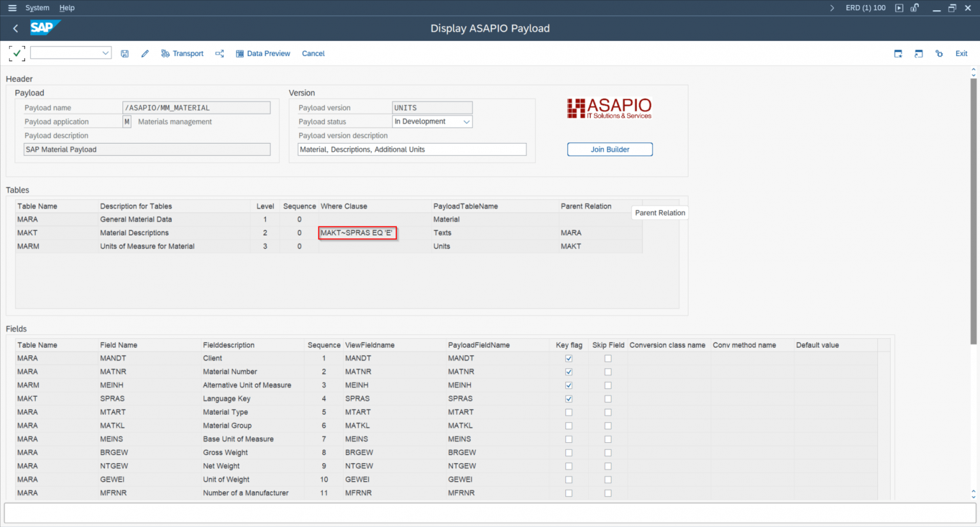Screen dimensions: 980x527
Task: Open the Transport function
Action: click(x=182, y=54)
